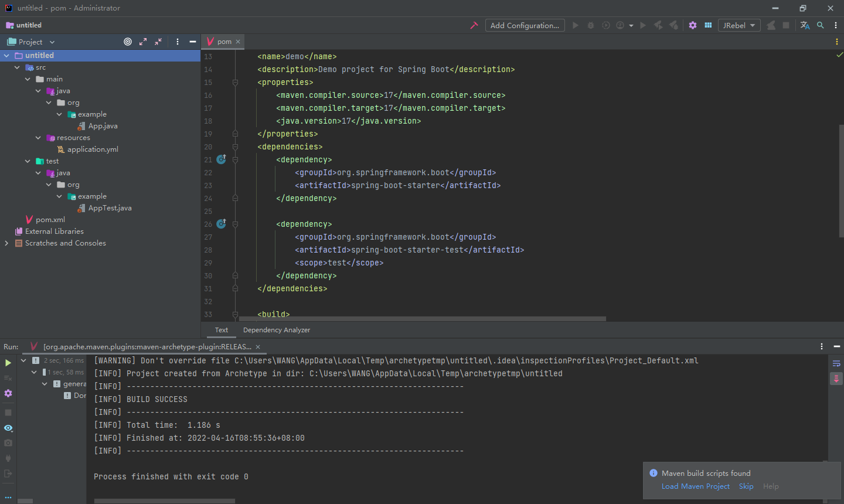Screen dimensions: 844x504
Task: Switch to the Dependency Analyzer tab
Action: point(277,330)
